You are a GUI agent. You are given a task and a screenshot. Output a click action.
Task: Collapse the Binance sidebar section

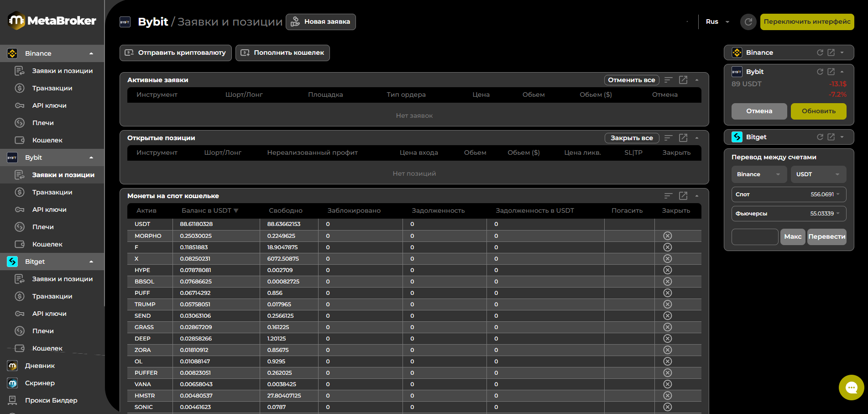(91, 53)
